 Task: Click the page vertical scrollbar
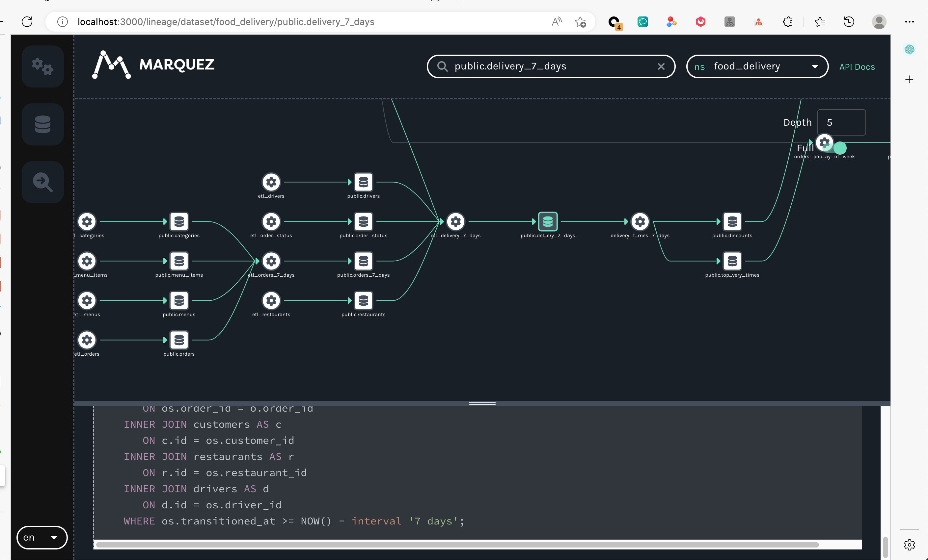[885, 547]
